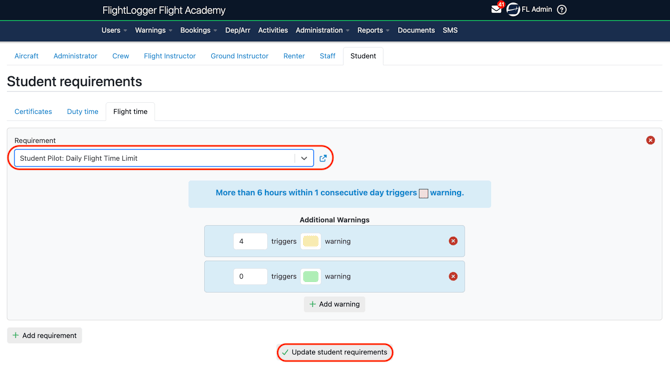The image size is (670, 365).
Task: Click Update student requirements button
Action: (x=335, y=352)
